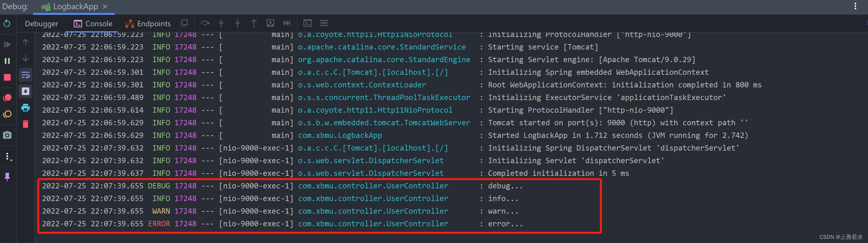Open o.s.web.context.ContextLoader logger link
The height and width of the screenshot is (243, 868).
tap(362, 85)
